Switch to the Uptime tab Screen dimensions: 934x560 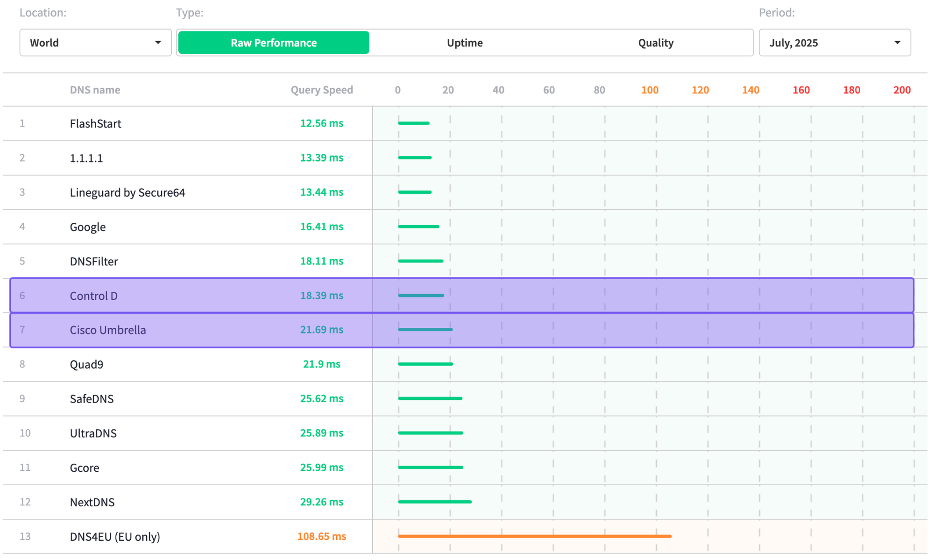pos(465,43)
